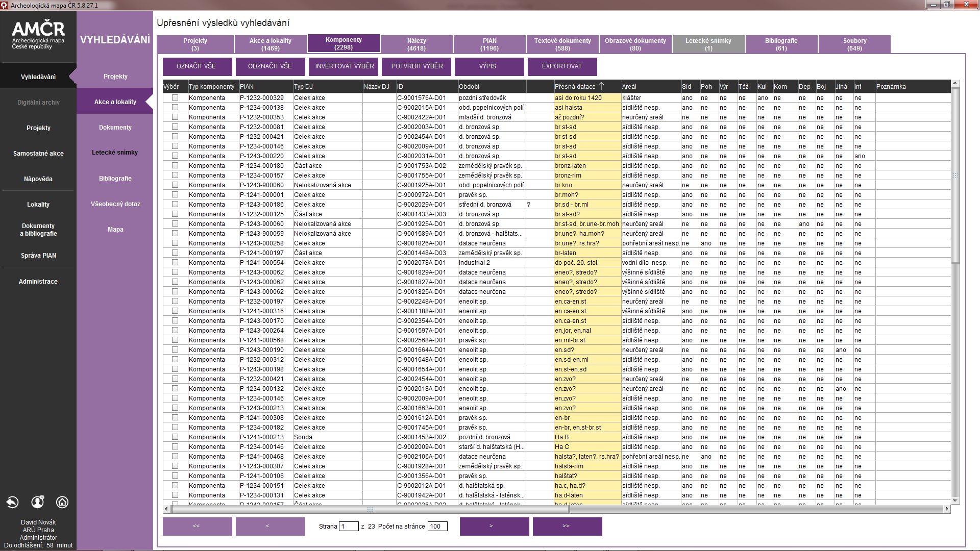
Task: Go to first page with << button
Action: point(198,526)
